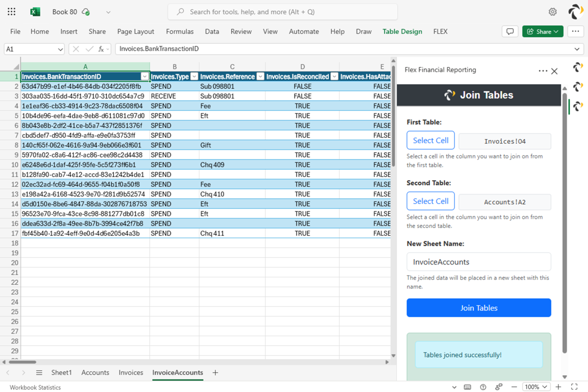Switch to the Insert ribbon tab
The image size is (588, 392).
click(69, 31)
